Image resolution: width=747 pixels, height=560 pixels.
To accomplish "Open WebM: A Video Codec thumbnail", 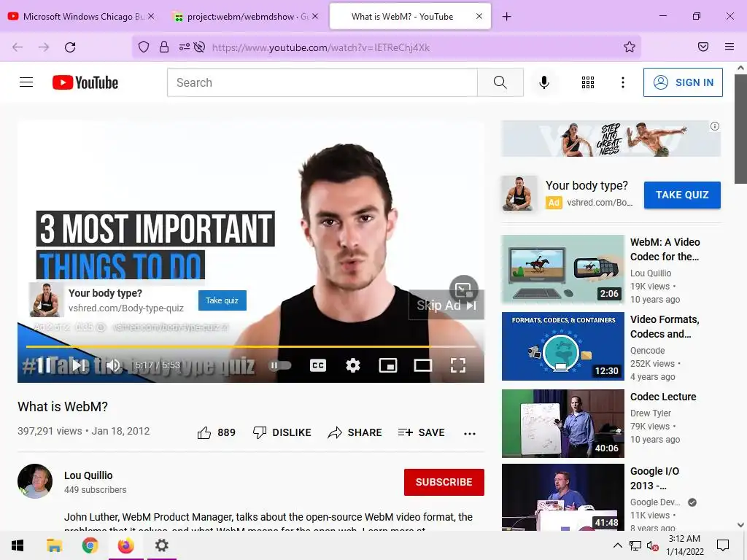I will (562, 269).
